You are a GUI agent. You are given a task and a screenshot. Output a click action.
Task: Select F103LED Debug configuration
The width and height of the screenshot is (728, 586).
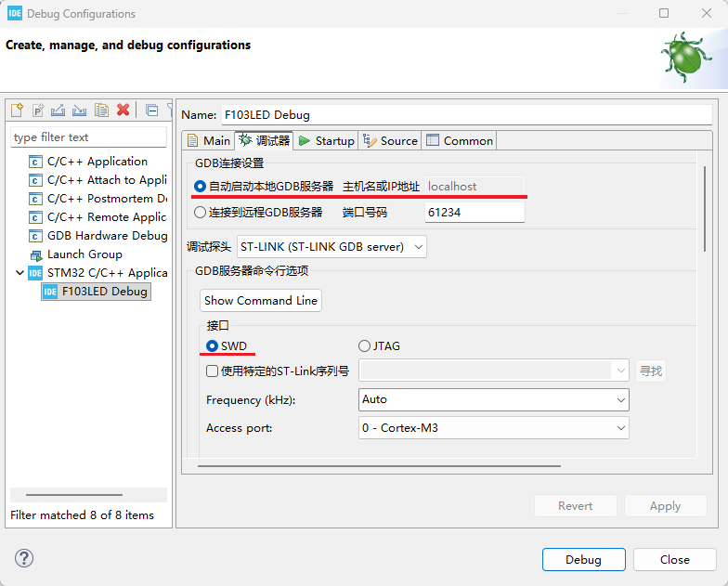click(97, 292)
